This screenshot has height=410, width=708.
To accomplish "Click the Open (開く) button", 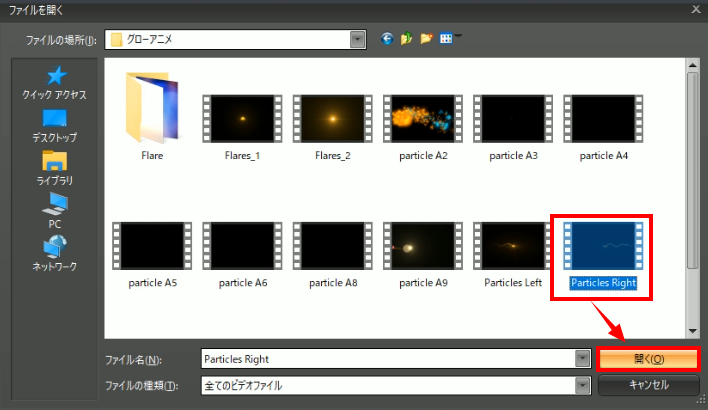I will [648, 359].
